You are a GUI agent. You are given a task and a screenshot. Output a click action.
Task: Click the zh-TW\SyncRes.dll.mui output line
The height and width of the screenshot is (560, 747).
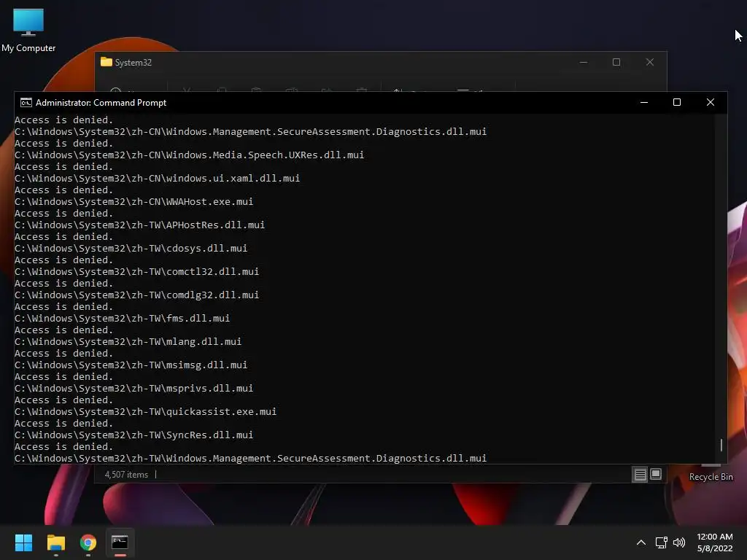(134, 435)
